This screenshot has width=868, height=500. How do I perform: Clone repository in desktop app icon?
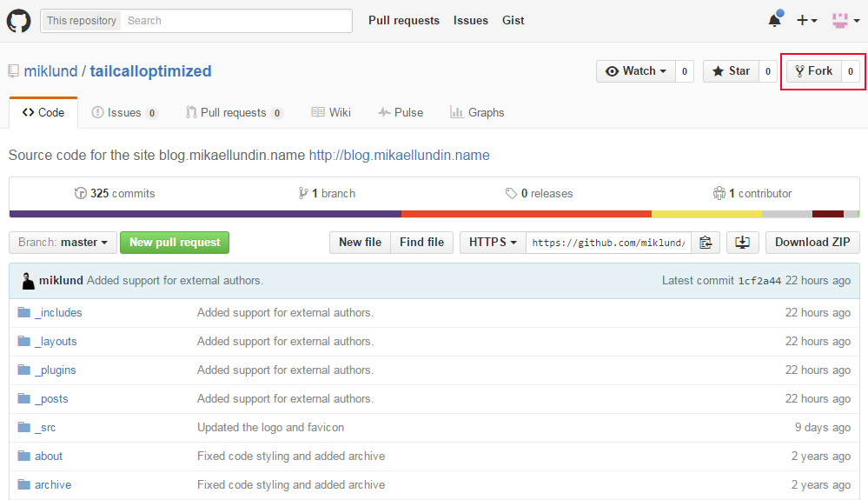(742, 243)
